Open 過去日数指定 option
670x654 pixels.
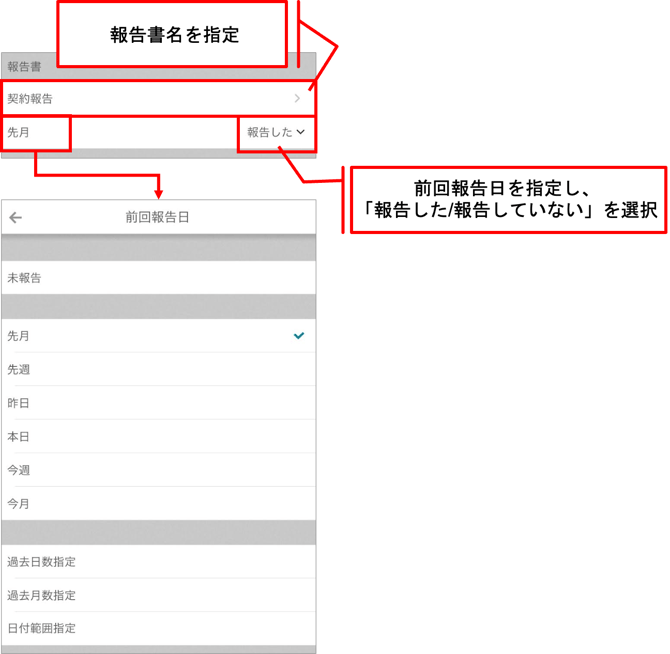(x=41, y=562)
